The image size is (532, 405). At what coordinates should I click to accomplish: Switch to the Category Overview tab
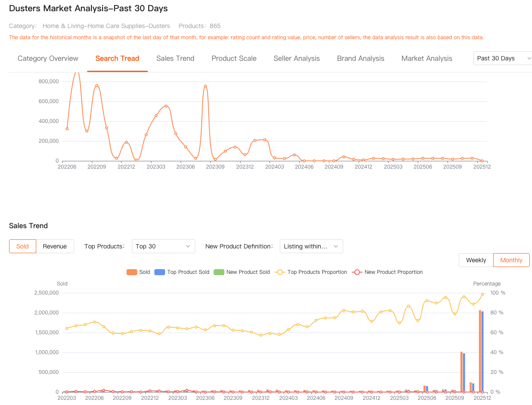tap(48, 58)
